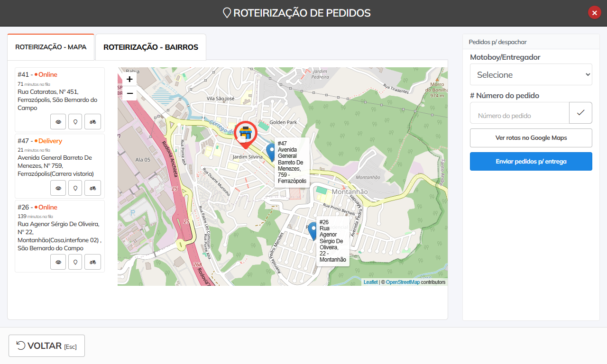The image size is (607, 364).
Task: Confirm order number with checkmark button
Action: (x=580, y=113)
